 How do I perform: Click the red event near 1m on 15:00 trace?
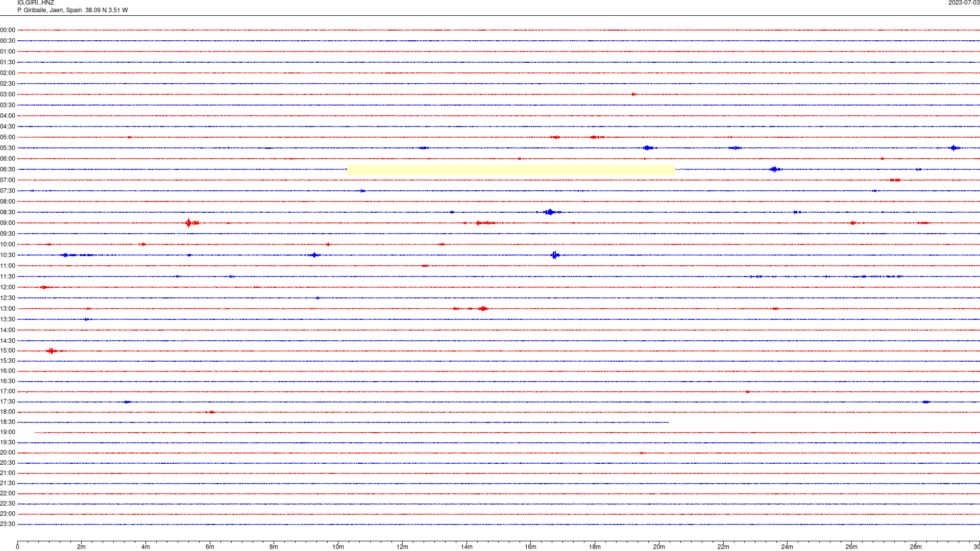[53, 351]
